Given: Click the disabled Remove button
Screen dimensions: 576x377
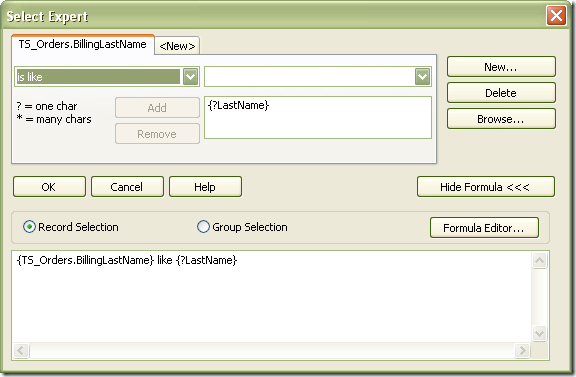Looking at the screenshot, I should point(157,134).
